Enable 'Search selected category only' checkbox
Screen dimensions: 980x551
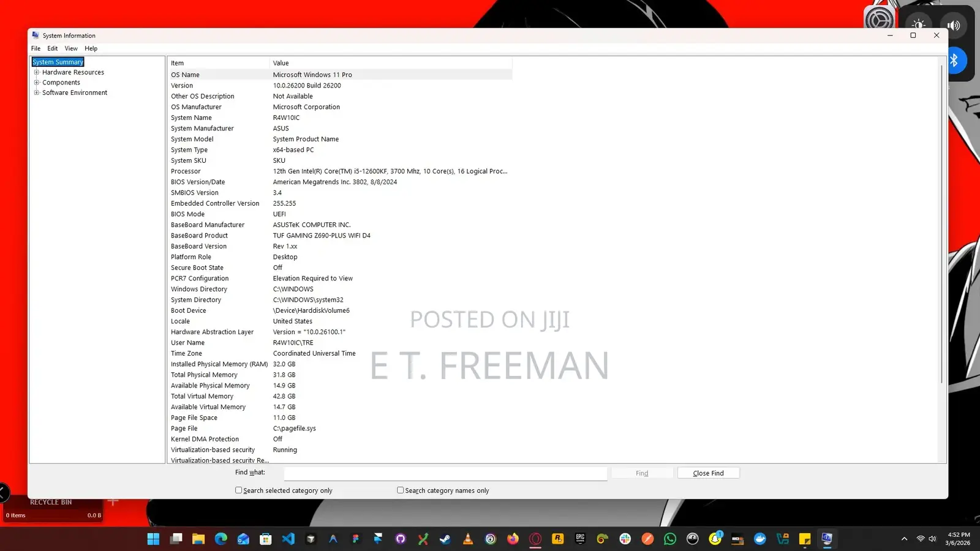[x=238, y=490]
